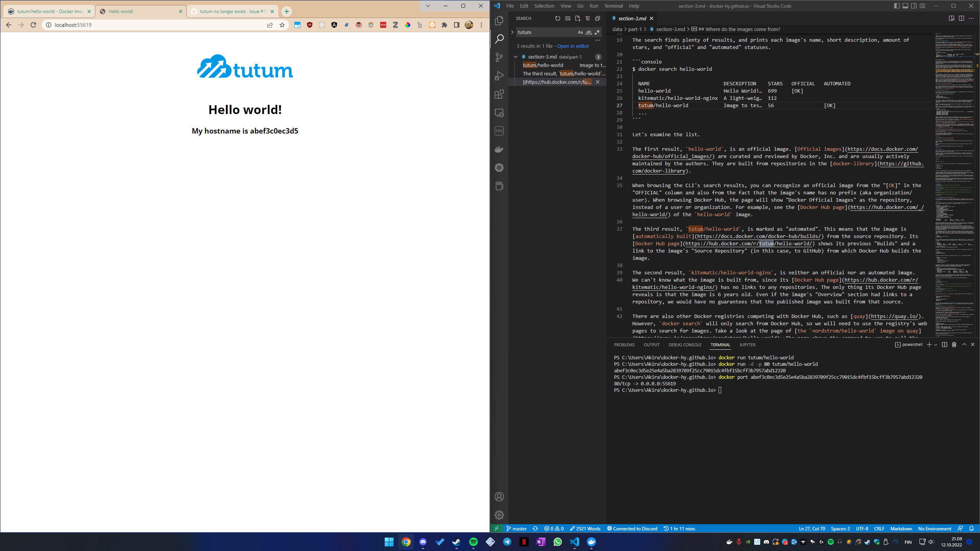The width and height of the screenshot is (980, 551).
Task: Expand the replace field chevron
Action: [x=512, y=32]
